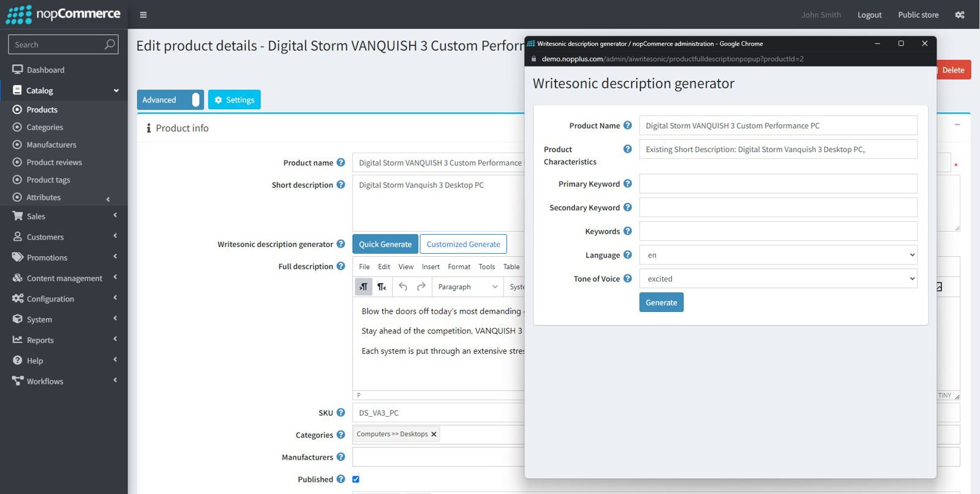Click inside the Secondary Keyword field
This screenshot has width=980, height=494.
778,207
